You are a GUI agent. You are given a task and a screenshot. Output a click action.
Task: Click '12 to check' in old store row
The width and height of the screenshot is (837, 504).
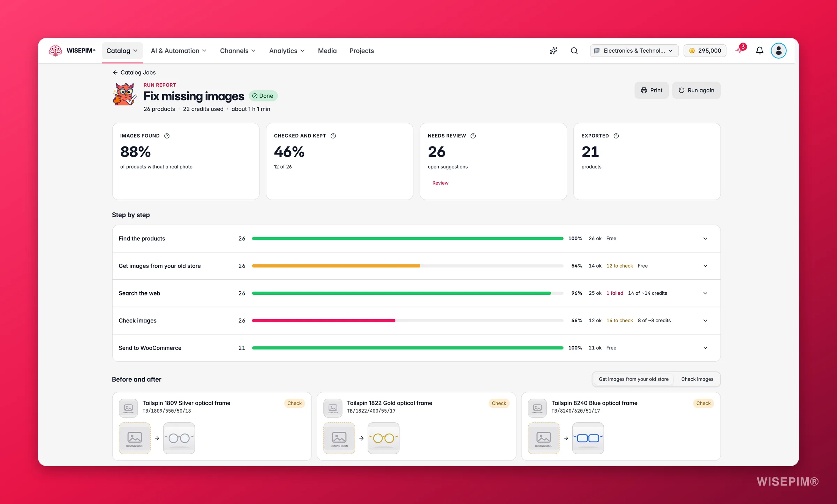619,266
